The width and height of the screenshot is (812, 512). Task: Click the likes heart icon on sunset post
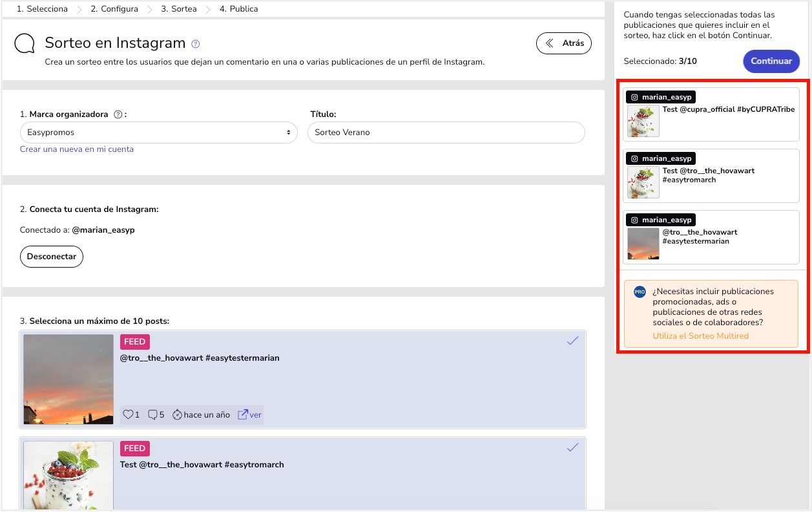[128, 415]
